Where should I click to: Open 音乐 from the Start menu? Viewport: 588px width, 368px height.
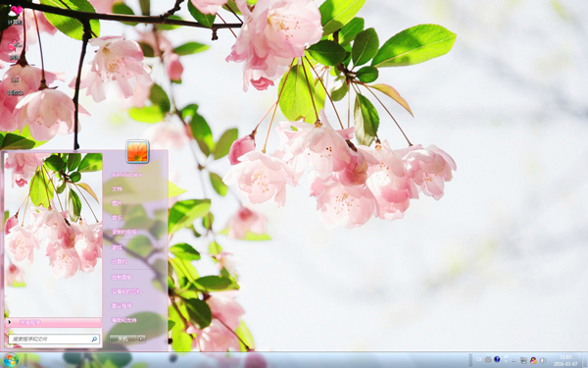(117, 218)
